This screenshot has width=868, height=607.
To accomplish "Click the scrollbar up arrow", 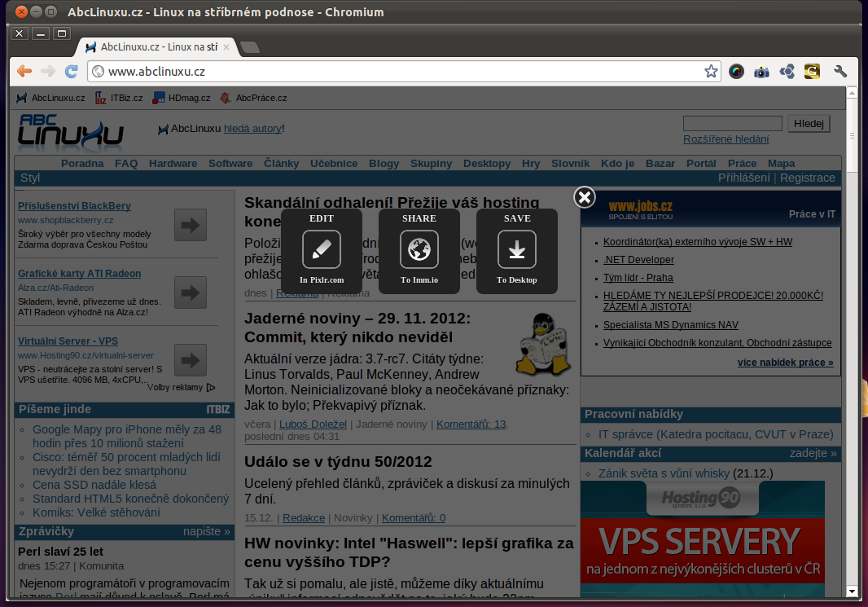I will pyautogui.click(x=852, y=93).
